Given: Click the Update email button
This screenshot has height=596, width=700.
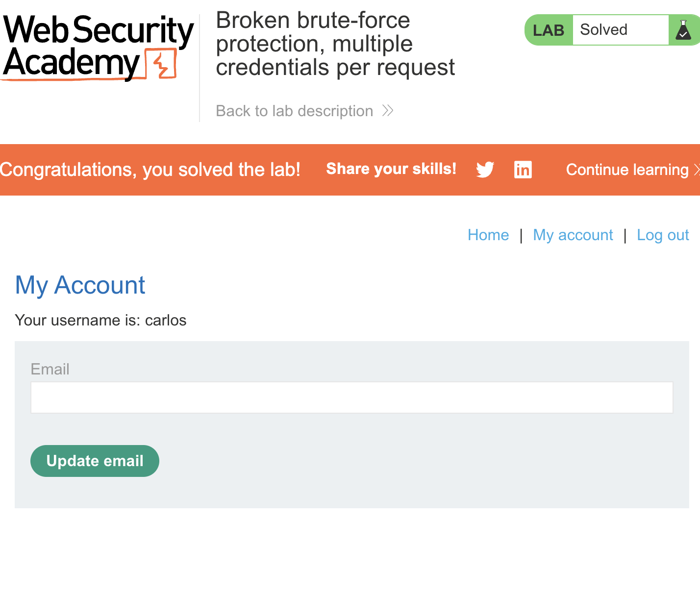Looking at the screenshot, I should tap(95, 461).
